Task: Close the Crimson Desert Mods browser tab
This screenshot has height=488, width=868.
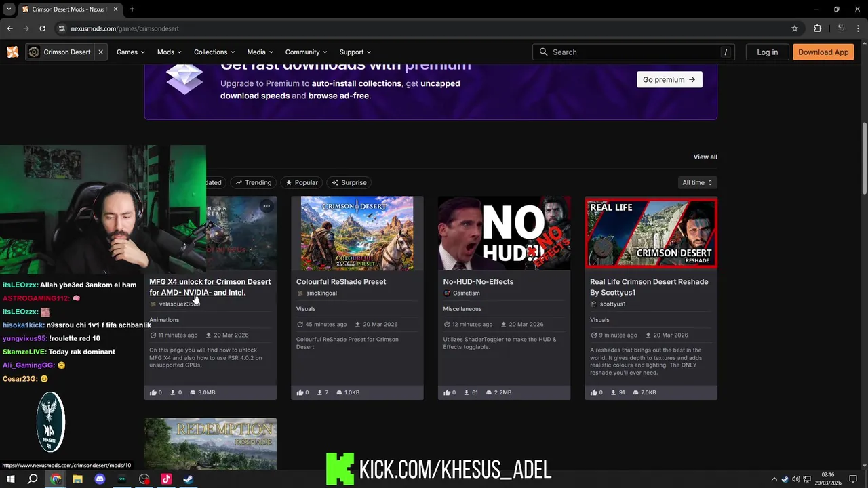Action: (115, 9)
